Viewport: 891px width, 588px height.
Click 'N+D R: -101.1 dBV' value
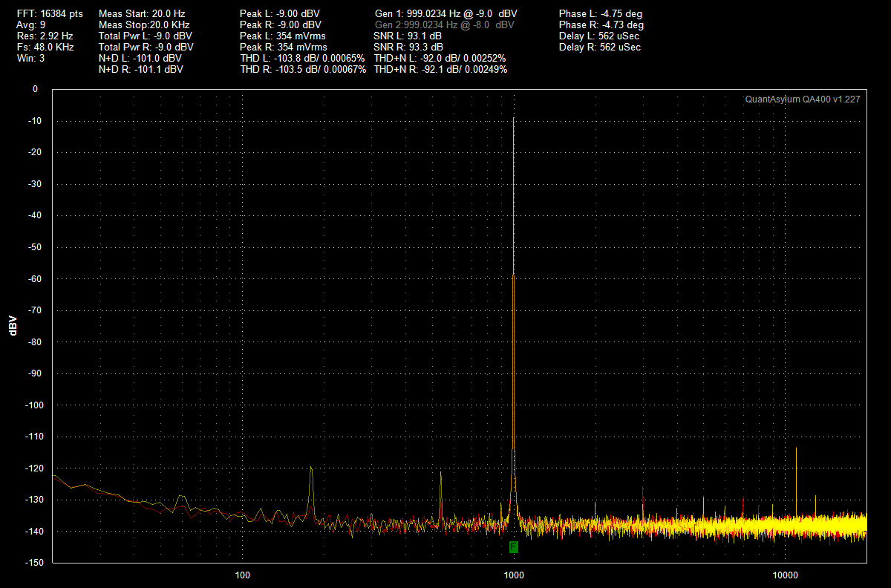[x=140, y=69]
